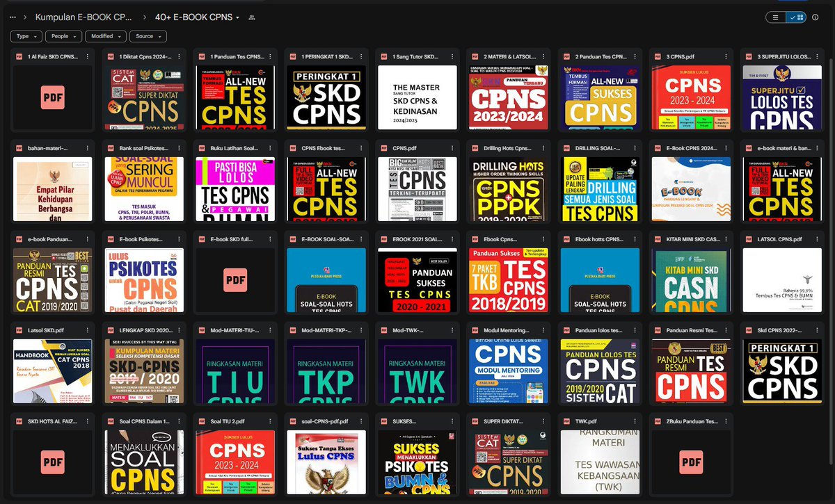The height and width of the screenshot is (504, 835).
Task: Open more actions for Soal TIU 2.pdf
Action: coord(269,421)
